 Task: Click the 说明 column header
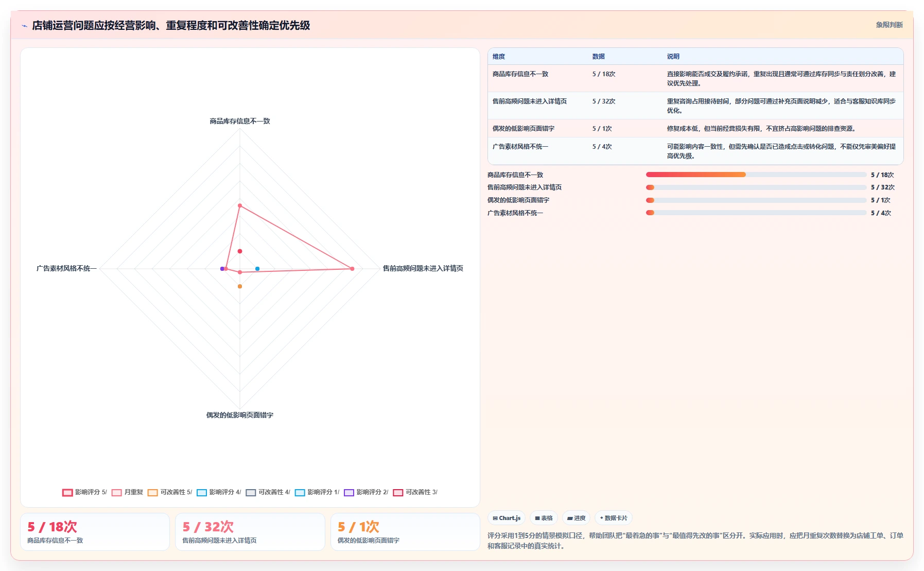673,57
